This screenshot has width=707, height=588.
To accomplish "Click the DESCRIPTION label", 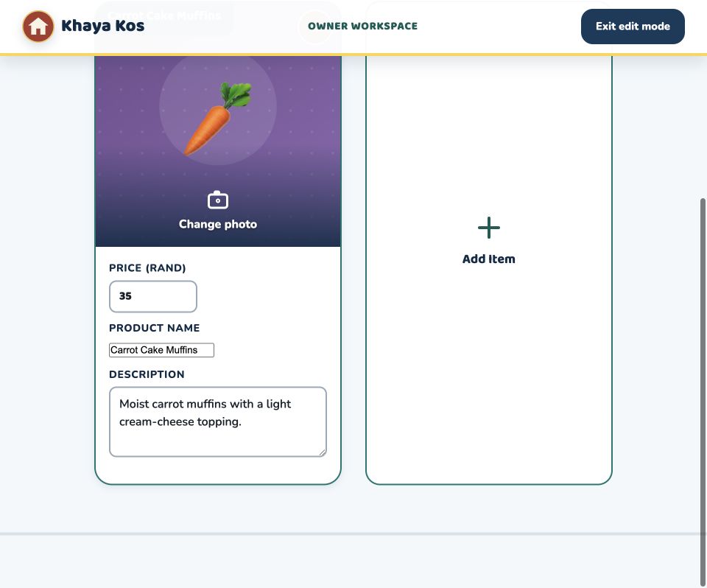I will tap(147, 374).
